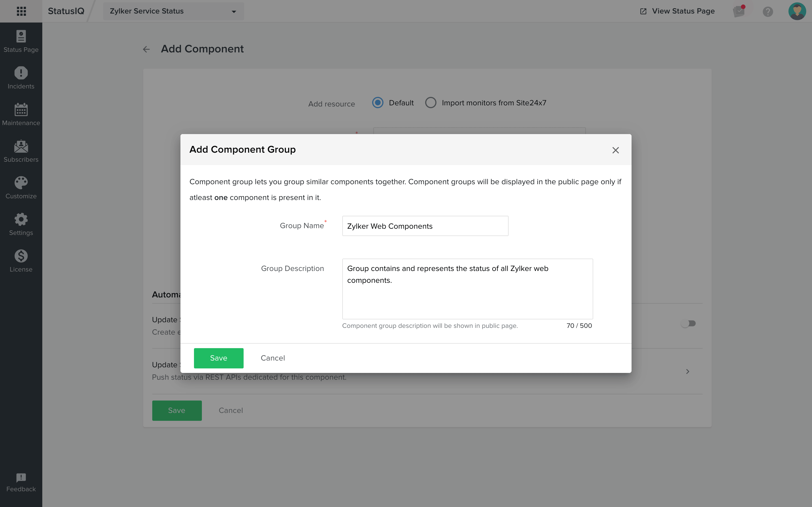This screenshot has height=507, width=812.
Task: Select the Default add resource option
Action: pos(378,103)
